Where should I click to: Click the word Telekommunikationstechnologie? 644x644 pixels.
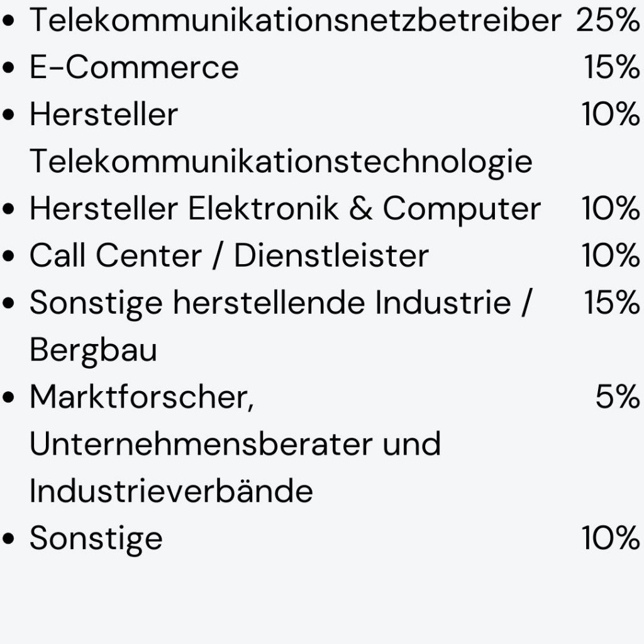(x=280, y=162)
